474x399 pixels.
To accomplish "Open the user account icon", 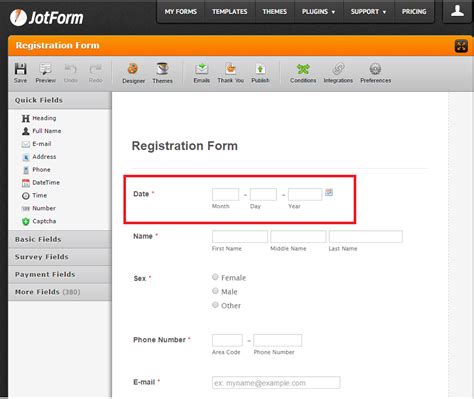I will click(x=457, y=11).
